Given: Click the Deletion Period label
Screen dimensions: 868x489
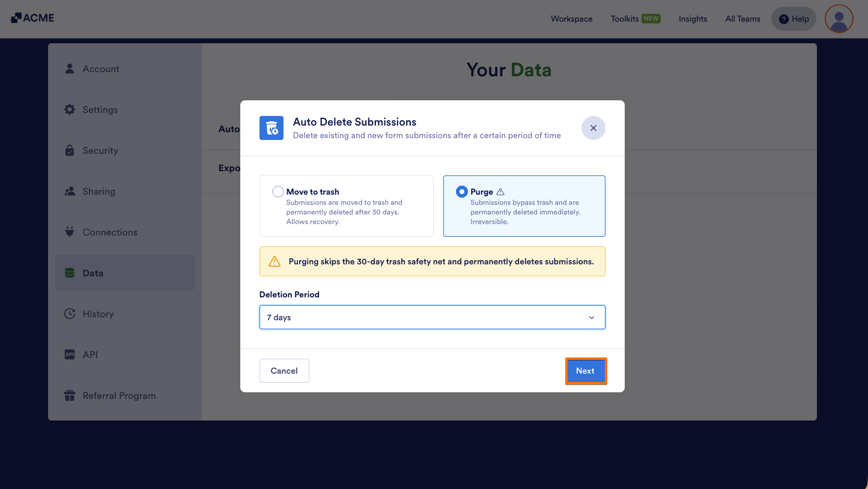Looking at the screenshot, I should [x=290, y=294].
